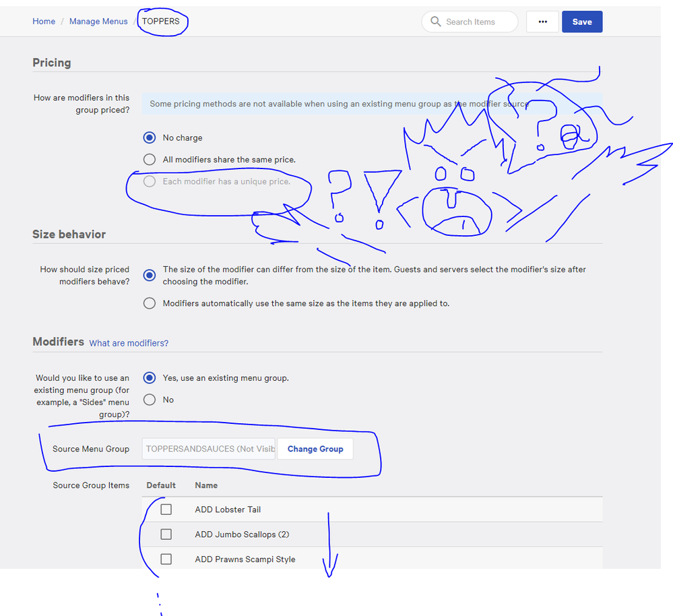Open Manage Menus breadcrumb link
The height and width of the screenshot is (616, 673).
pos(98,22)
